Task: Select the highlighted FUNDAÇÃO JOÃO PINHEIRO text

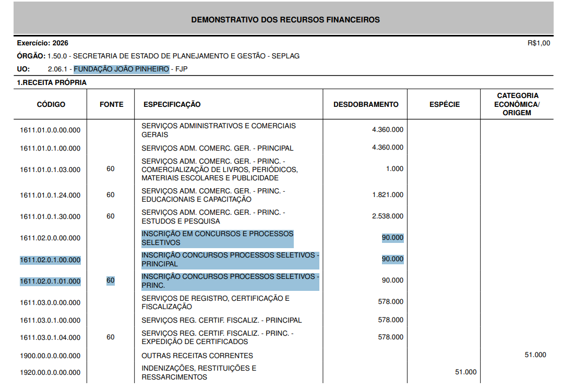Action: click(x=121, y=69)
